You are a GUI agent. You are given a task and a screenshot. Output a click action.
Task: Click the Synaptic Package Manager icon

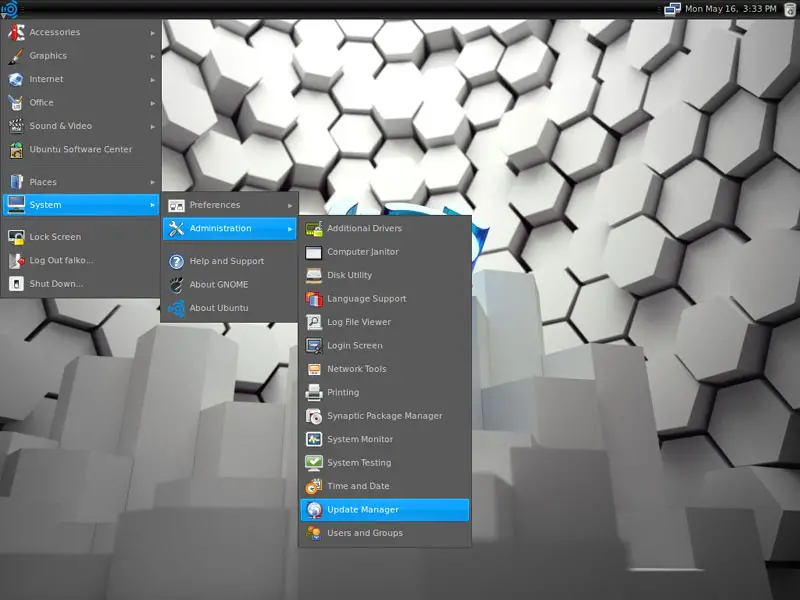314,416
